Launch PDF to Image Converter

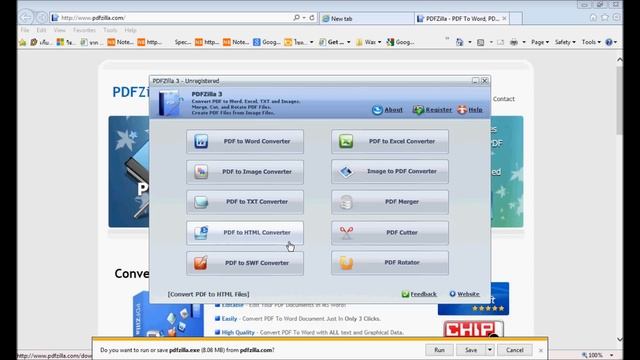click(x=245, y=172)
